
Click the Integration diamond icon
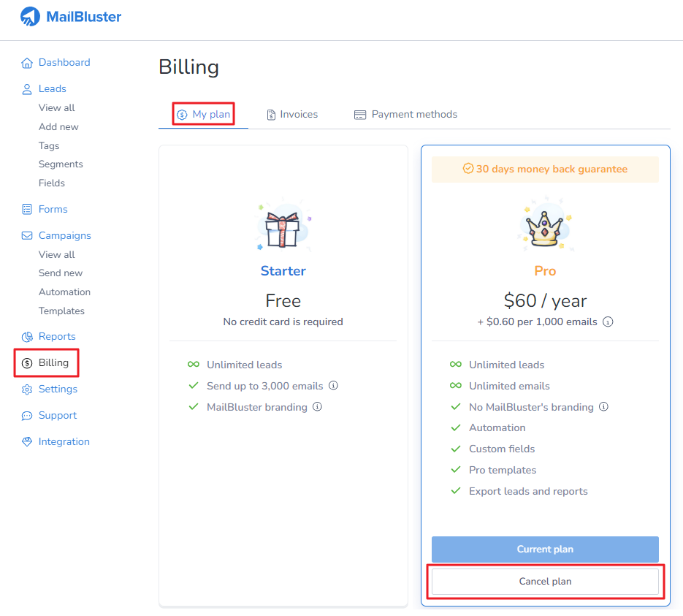(27, 442)
